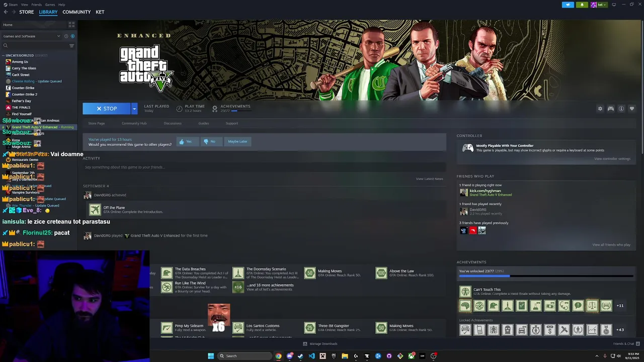This screenshot has height=362, width=644.
Task: Show the +43 locked achievements
Action: click(x=620, y=330)
